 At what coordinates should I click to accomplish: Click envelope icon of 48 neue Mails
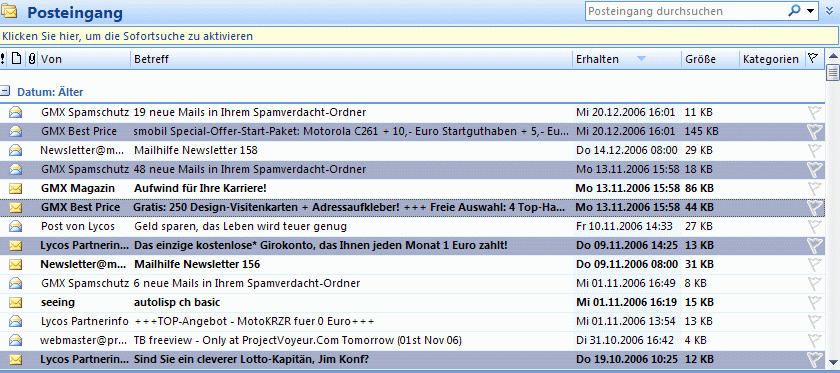tap(16, 169)
